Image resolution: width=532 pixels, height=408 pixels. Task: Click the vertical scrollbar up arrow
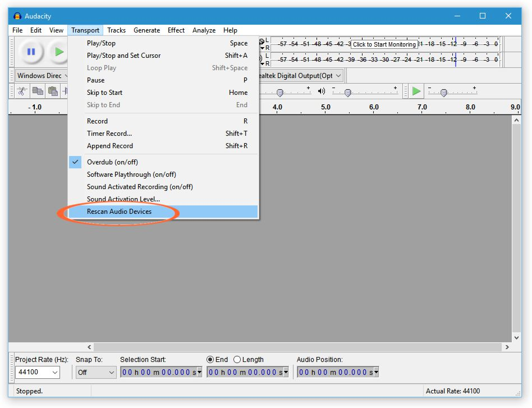coord(516,120)
